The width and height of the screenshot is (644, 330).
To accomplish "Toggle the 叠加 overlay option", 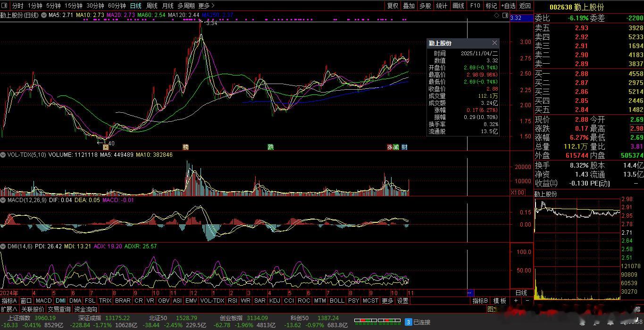I will (x=409, y=6).
